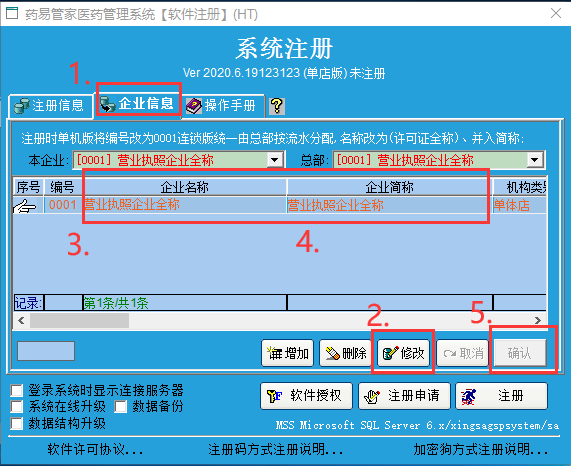The height and width of the screenshot is (466, 571).
Task: Click the 企业名称 column header
Action: [185, 187]
